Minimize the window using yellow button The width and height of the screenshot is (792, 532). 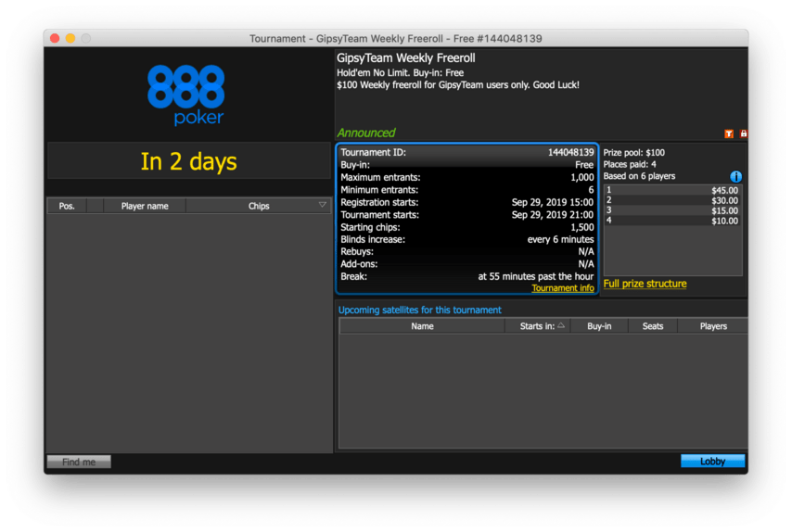click(70, 38)
